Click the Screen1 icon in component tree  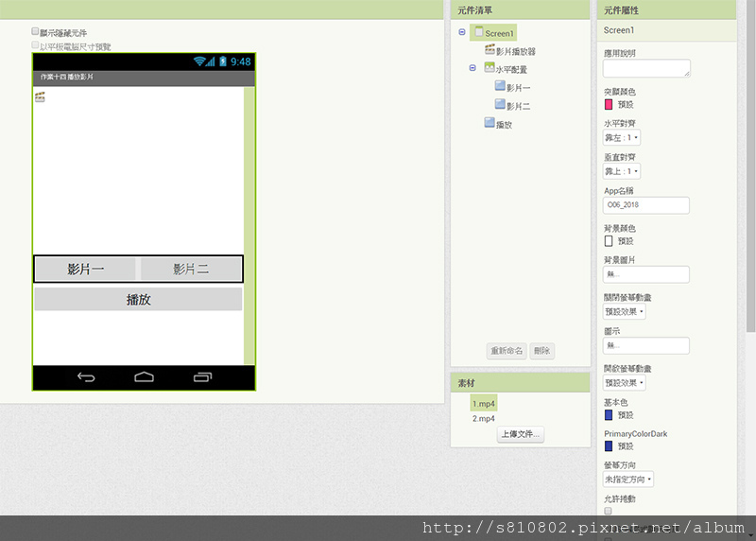coord(479,32)
